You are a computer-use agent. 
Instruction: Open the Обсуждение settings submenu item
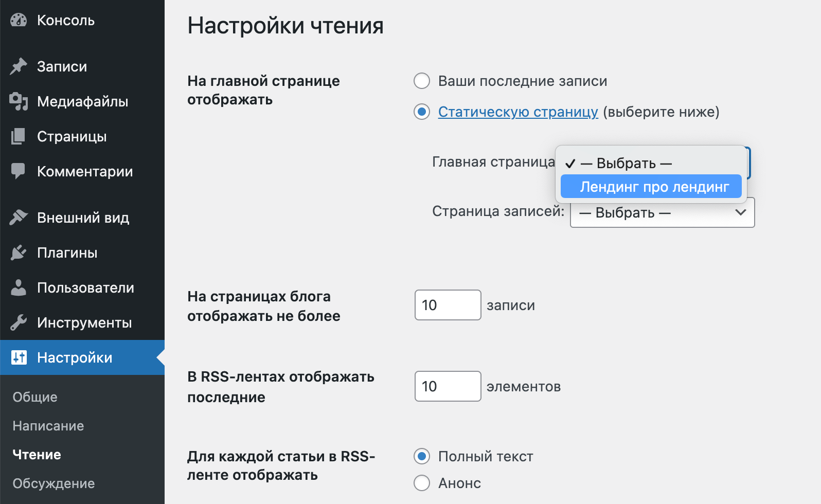53,483
